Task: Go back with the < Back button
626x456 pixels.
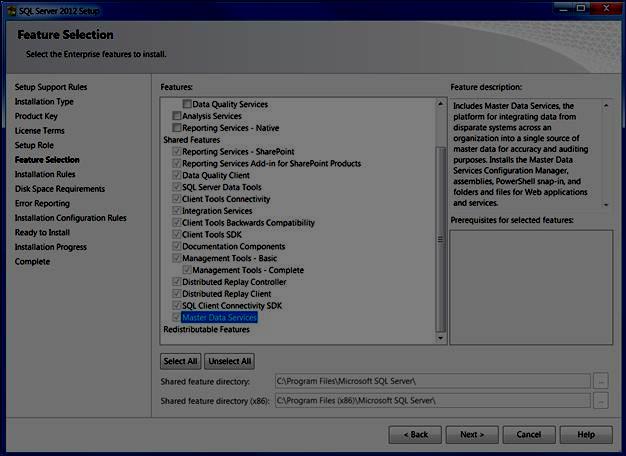Action: coord(415,434)
